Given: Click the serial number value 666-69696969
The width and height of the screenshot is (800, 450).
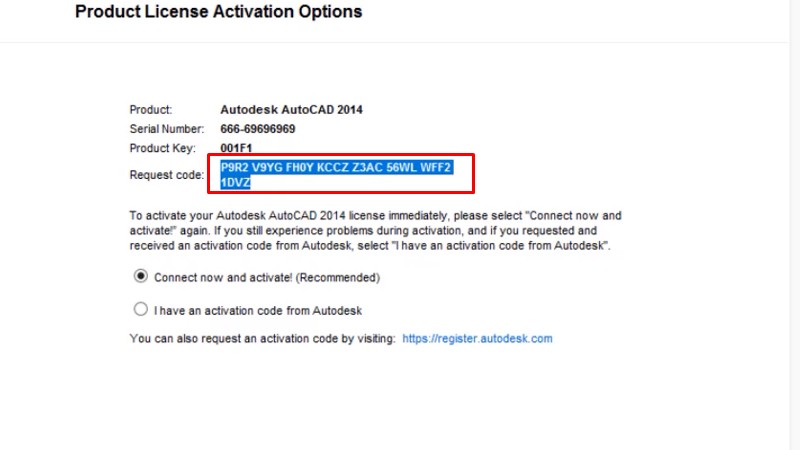Looking at the screenshot, I should (257, 129).
